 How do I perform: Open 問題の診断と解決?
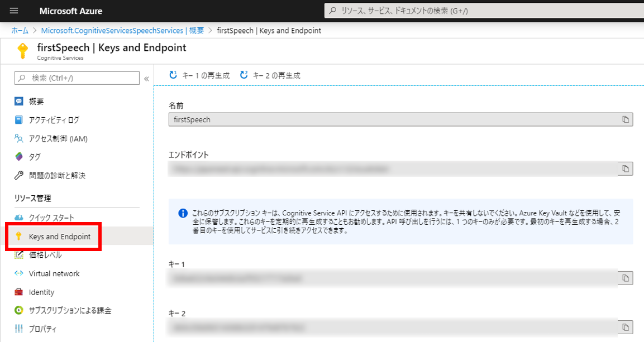(57, 175)
